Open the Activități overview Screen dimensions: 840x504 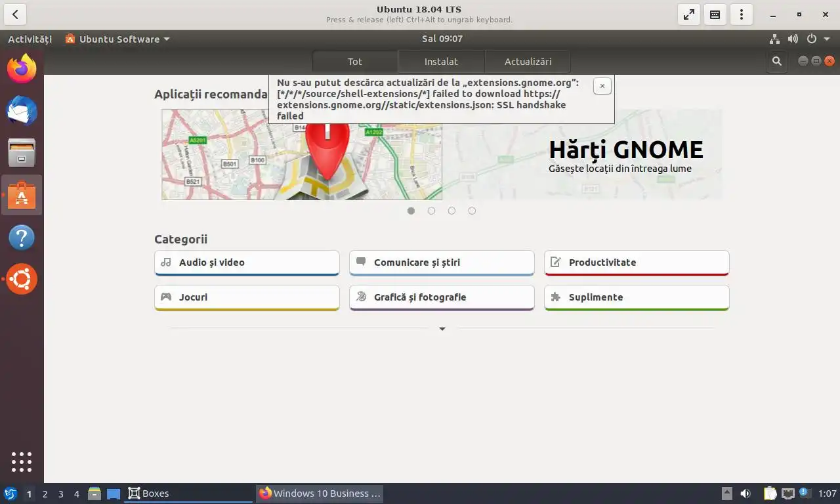30,39
